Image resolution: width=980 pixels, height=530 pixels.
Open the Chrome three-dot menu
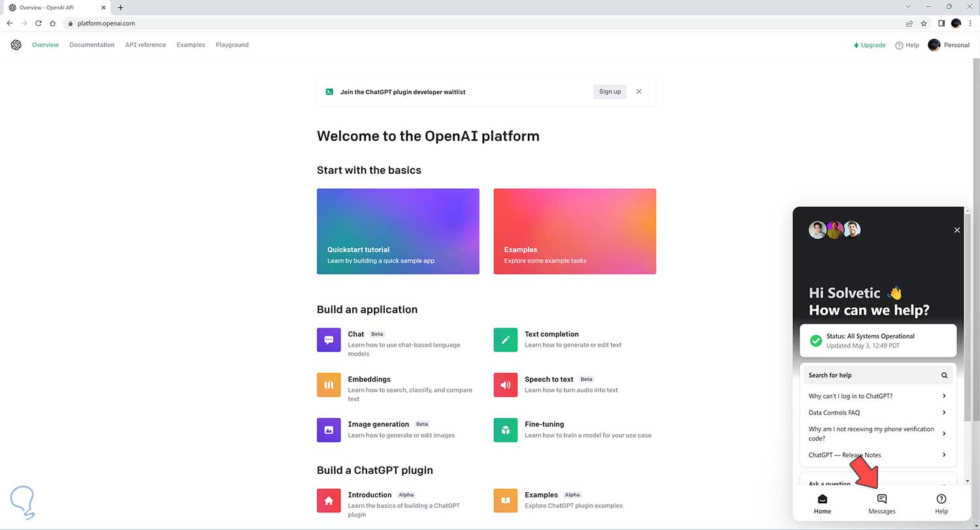tap(970, 23)
